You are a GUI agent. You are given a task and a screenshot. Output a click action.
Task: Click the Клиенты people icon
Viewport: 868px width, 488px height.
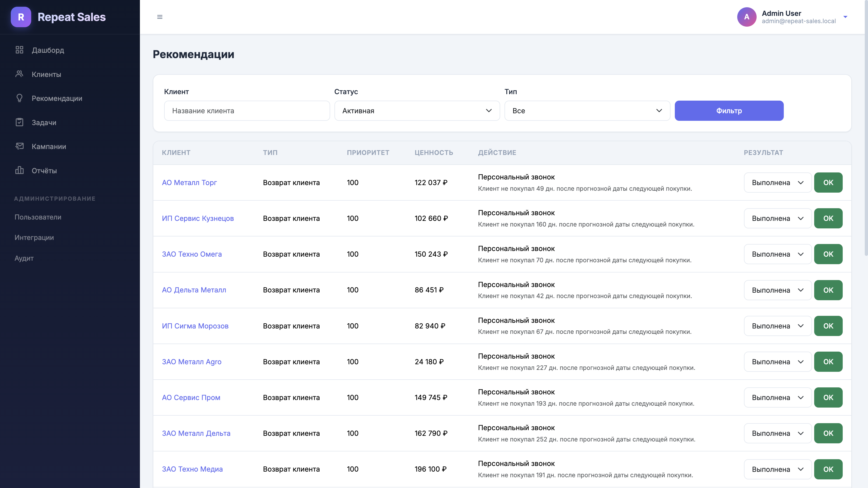[x=20, y=74]
